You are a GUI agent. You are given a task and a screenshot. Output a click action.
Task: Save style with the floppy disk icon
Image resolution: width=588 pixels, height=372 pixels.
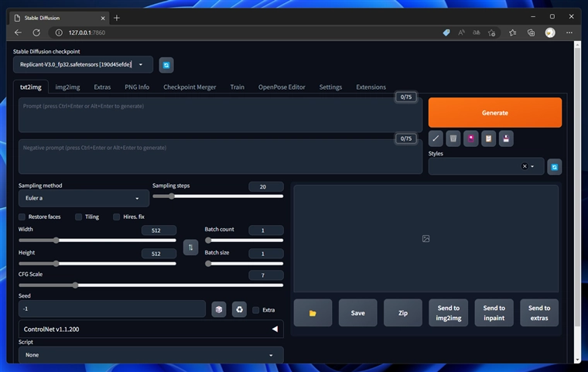[506, 138]
